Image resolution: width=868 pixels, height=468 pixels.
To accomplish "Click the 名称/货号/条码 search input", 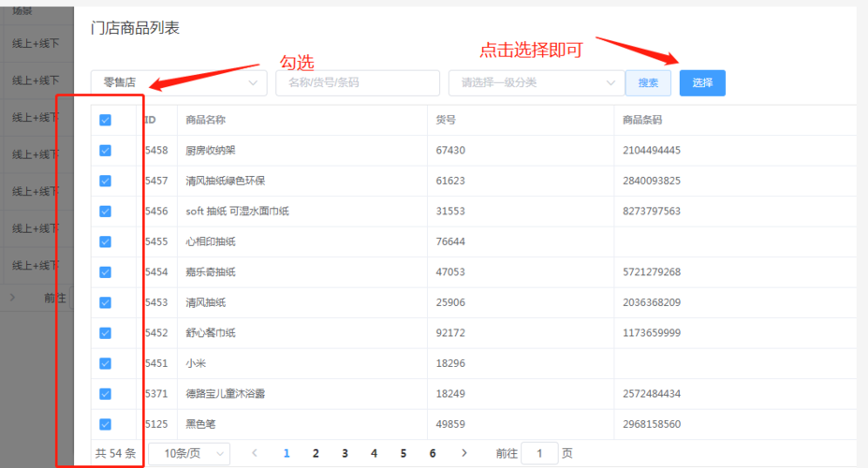I will (x=358, y=83).
